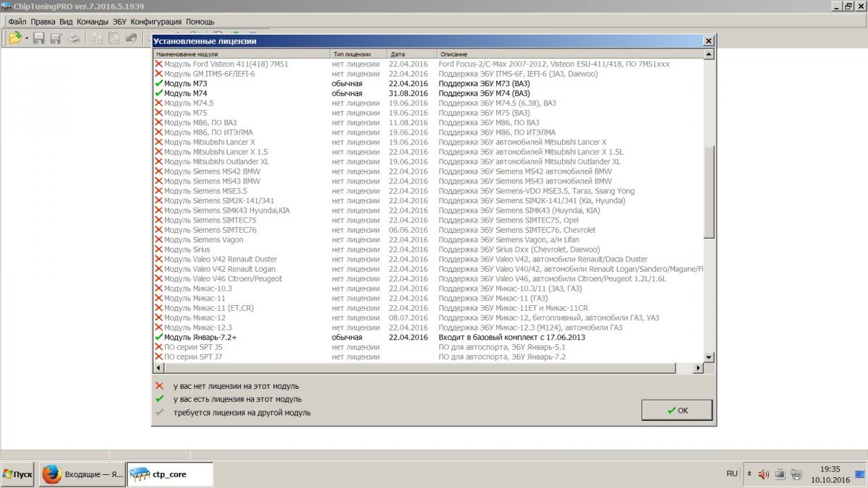
Task: Expand hidden tray icons chevron
Action: tap(749, 474)
